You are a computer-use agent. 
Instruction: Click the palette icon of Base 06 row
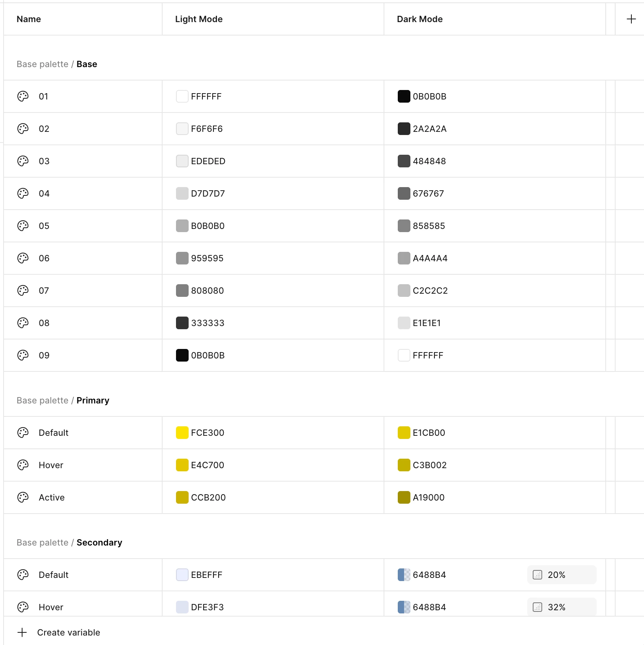point(23,258)
